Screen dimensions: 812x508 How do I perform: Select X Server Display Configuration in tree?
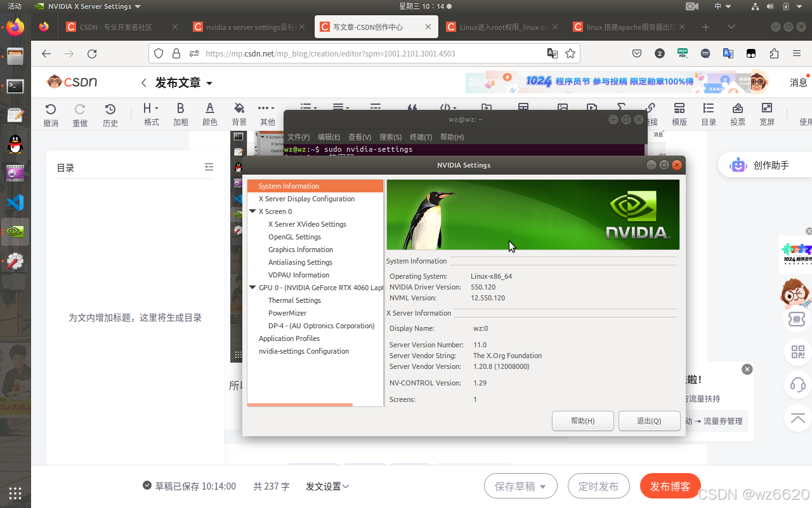(306, 199)
